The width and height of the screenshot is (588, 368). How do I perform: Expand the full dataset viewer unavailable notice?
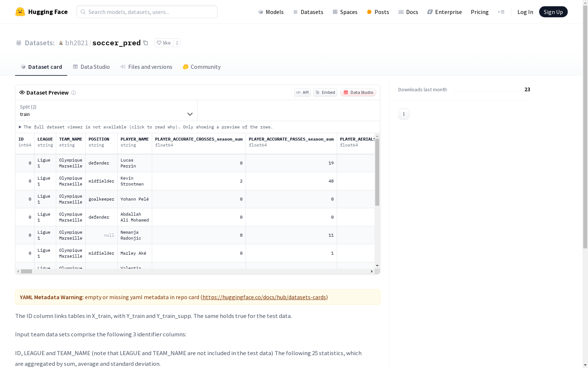(146, 127)
